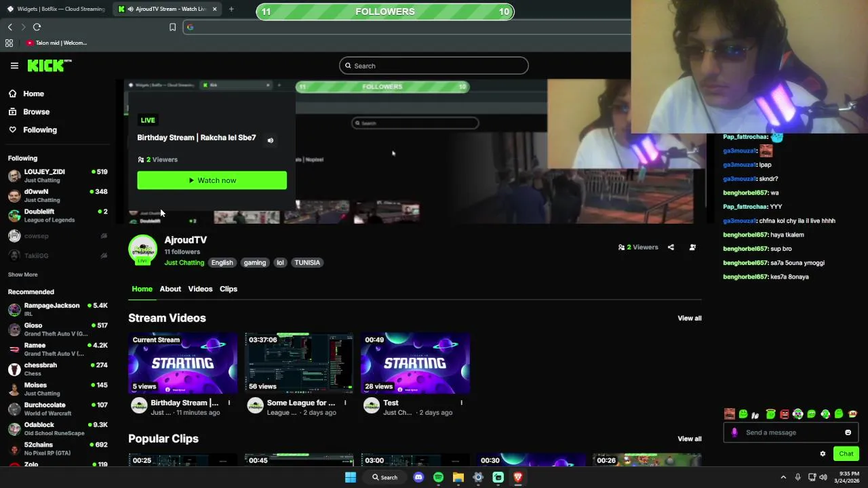Open the LOUJEY_ZIDI followed channel
This screenshot has height=488, width=868.
[58, 176]
